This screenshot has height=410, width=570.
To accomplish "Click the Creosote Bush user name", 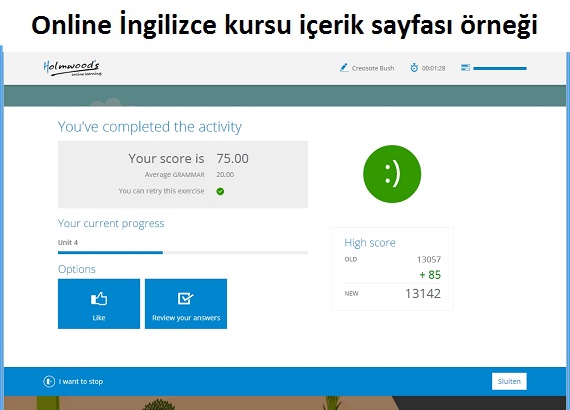I will 373,68.
